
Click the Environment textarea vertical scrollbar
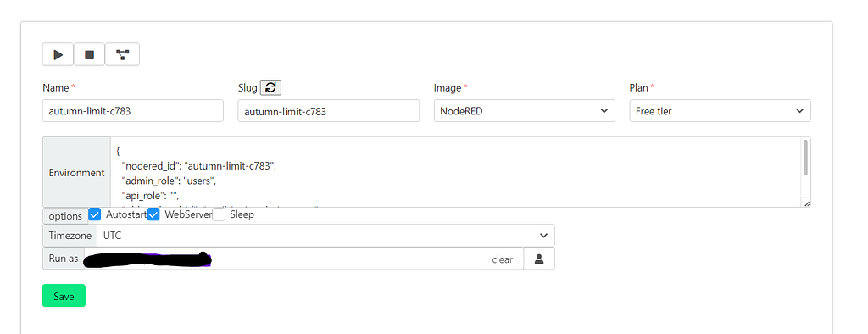(805, 158)
